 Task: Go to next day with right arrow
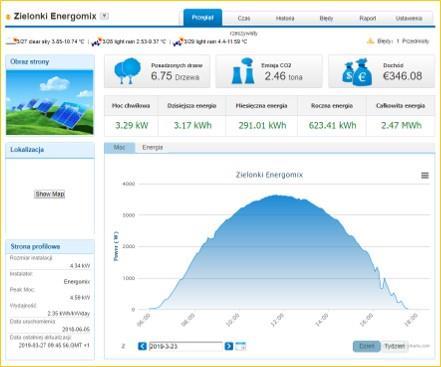[229, 346]
